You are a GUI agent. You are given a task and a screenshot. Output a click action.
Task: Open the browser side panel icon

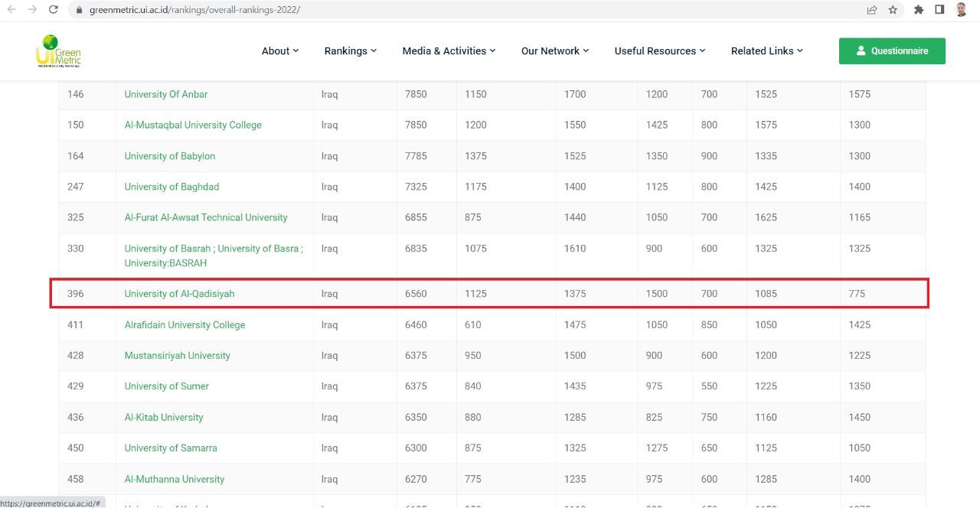939,10
